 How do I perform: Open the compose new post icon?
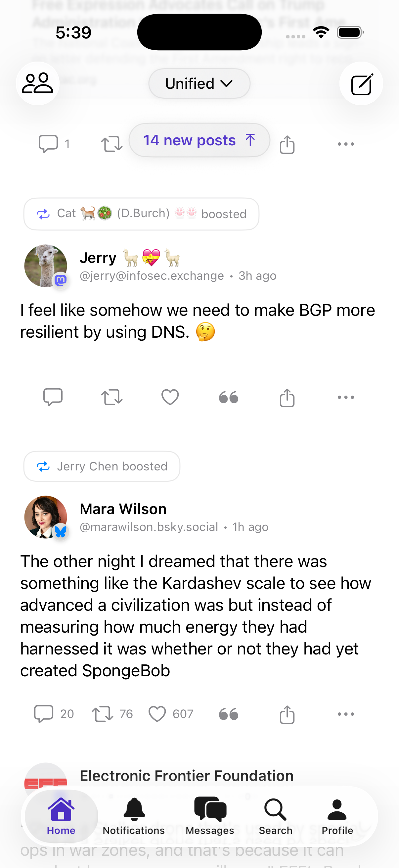coord(361,84)
